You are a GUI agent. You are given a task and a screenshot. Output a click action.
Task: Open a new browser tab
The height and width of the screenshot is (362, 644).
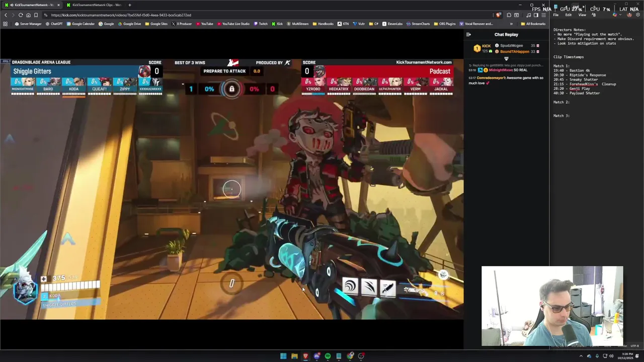(130, 5)
